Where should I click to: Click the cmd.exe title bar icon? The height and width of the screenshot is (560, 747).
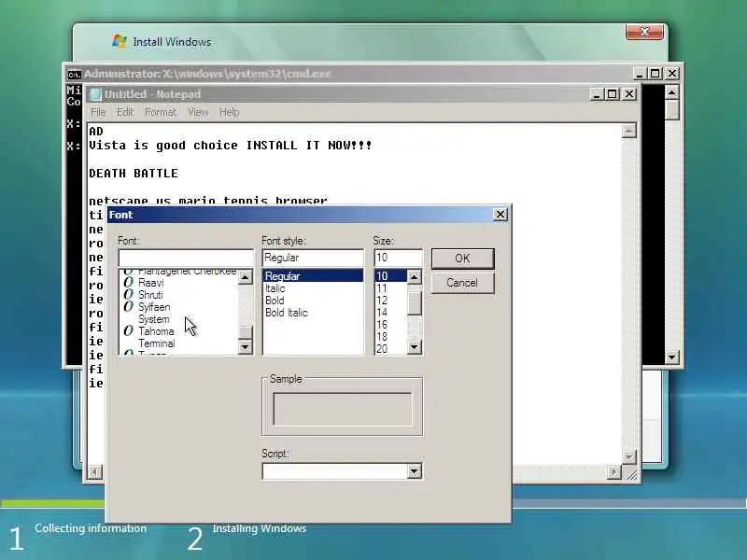point(75,75)
